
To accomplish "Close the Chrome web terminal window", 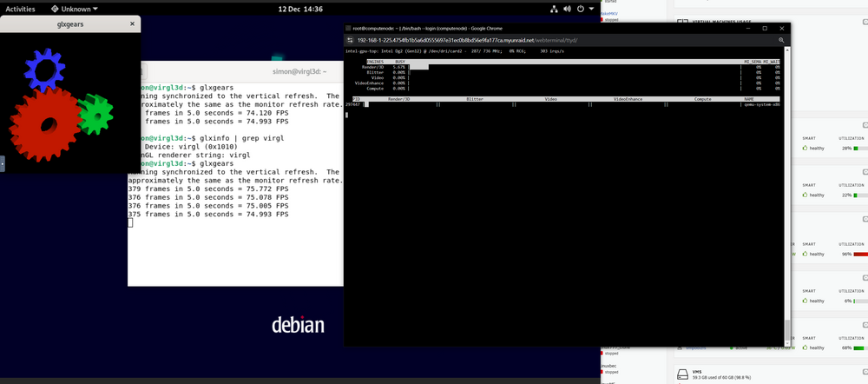I will [x=782, y=28].
